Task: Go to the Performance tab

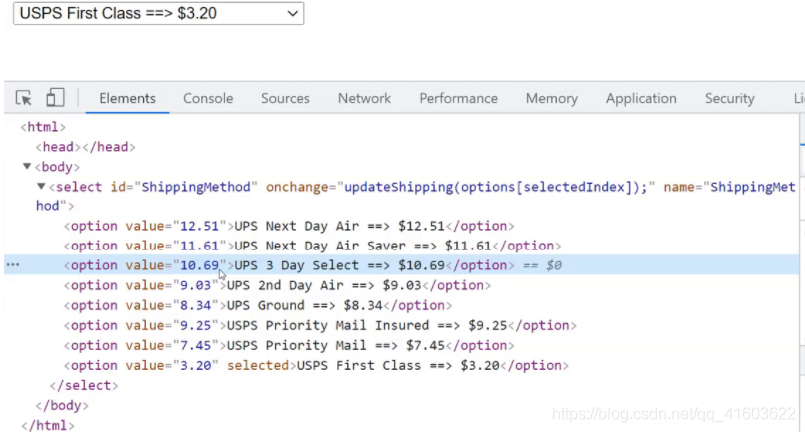Action: tap(458, 98)
